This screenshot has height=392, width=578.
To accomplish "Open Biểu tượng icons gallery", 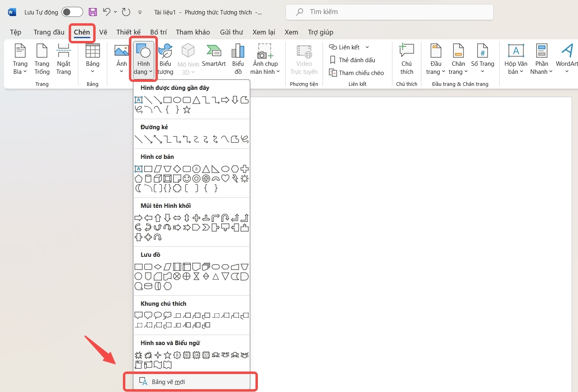I will 165,59.
